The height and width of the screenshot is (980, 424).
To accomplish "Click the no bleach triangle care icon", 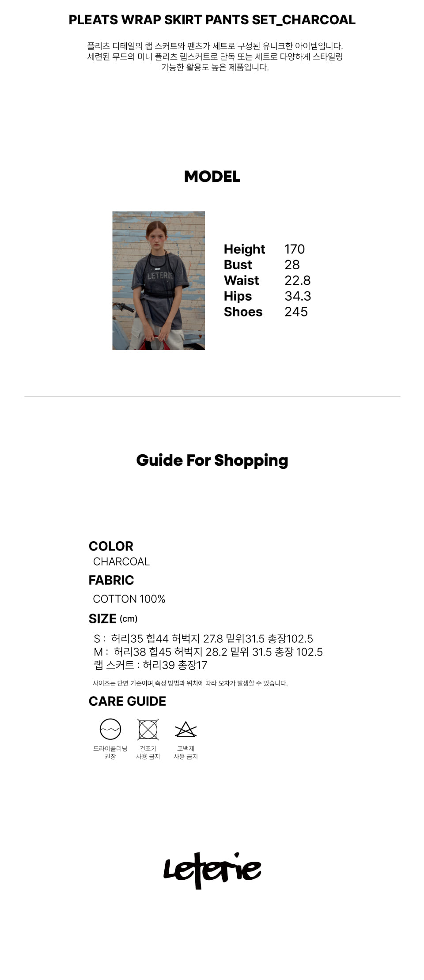I will 185,729.
